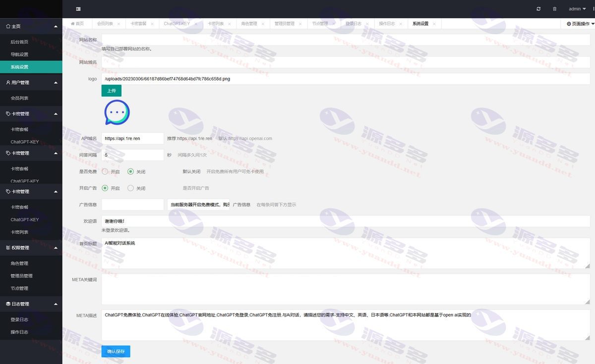This screenshot has width=595, height=364.
Task: Close the 卡密列表 tab with its ×
Action: click(x=229, y=24)
